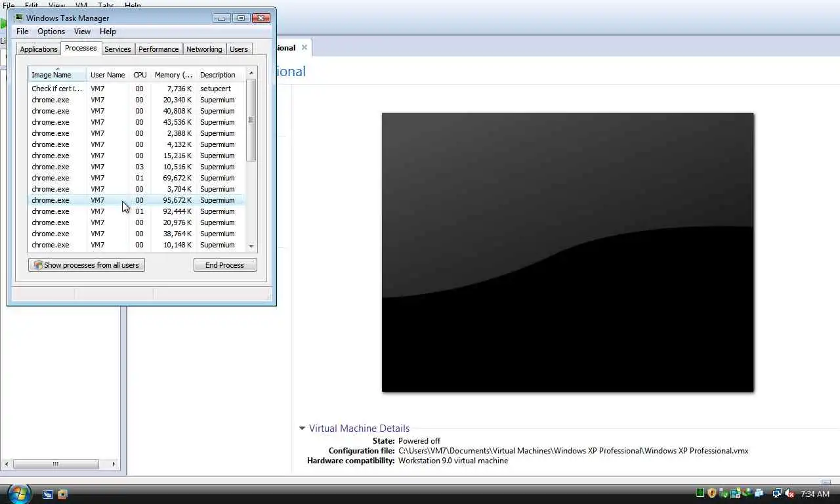This screenshot has height=504, width=840.
Task: Open Task Manager Help menu
Action: [x=108, y=31]
